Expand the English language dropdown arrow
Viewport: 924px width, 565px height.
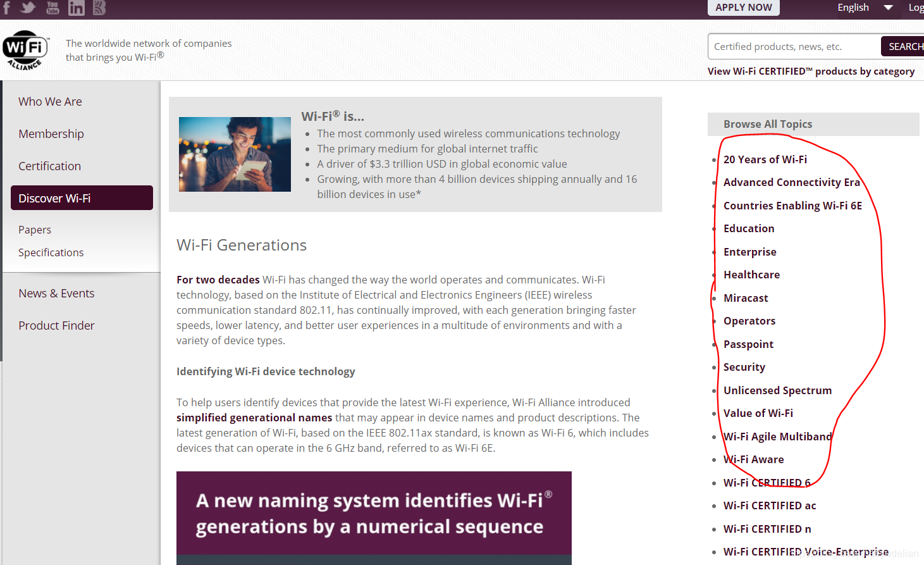(x=888, y=8)
